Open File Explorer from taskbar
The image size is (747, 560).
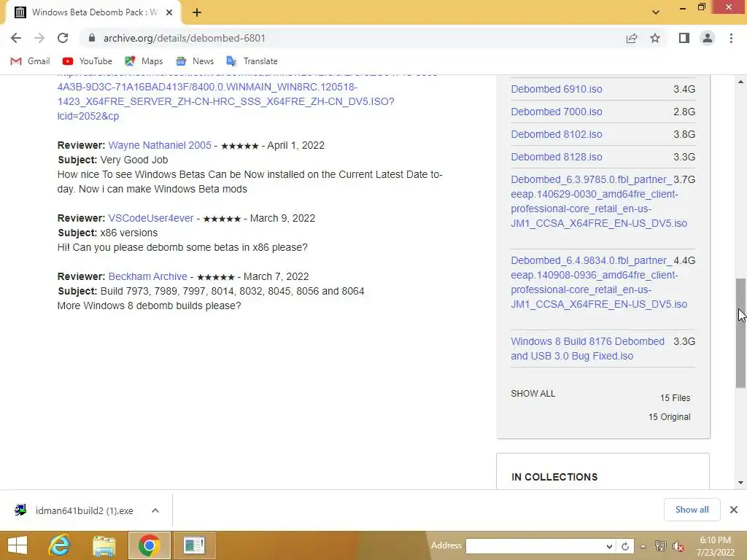(104, 545)
